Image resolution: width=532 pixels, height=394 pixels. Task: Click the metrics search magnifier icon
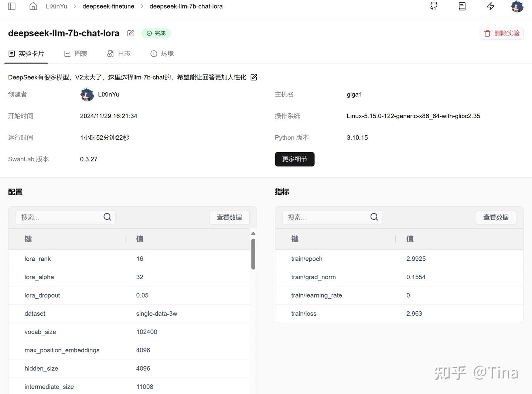pyautogui.click(x=374, y=217)
